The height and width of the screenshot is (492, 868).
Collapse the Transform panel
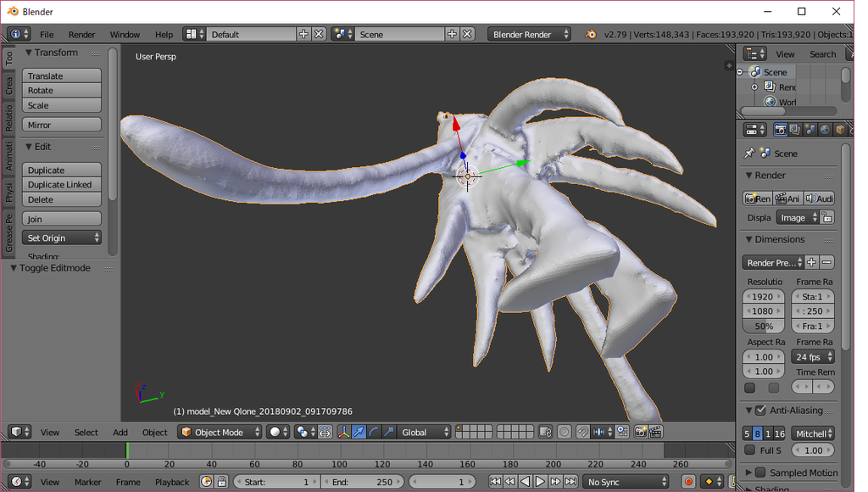click(x=29, y=53)
